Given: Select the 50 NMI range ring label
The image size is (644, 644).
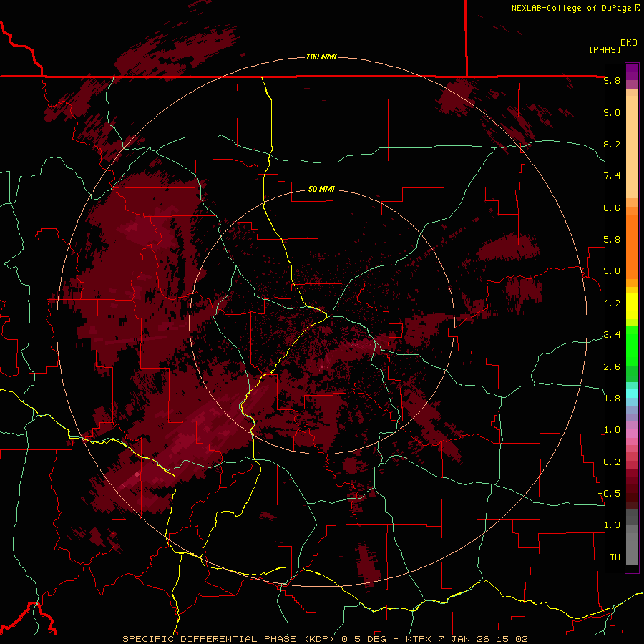Looking at the screenshot, I should click(x=321, y=189).
